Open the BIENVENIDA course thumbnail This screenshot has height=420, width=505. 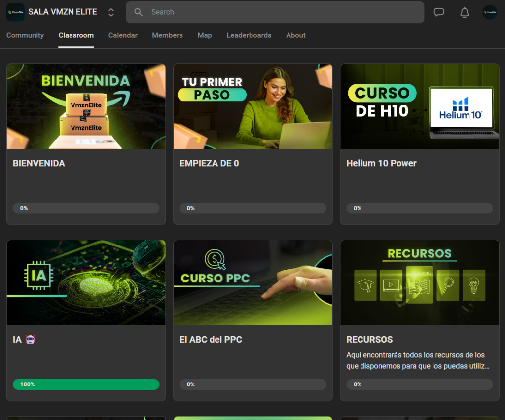pos(86,106)
